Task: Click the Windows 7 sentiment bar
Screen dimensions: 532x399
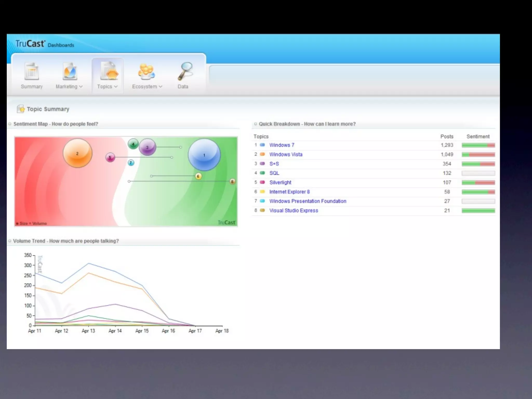Action: [478, 145]
